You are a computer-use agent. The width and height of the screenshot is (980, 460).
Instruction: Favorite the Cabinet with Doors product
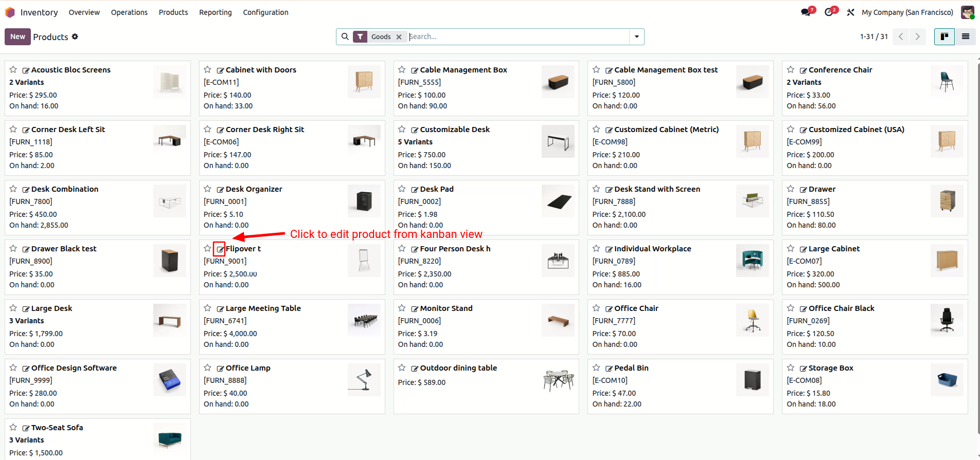[x=208, y=69]
